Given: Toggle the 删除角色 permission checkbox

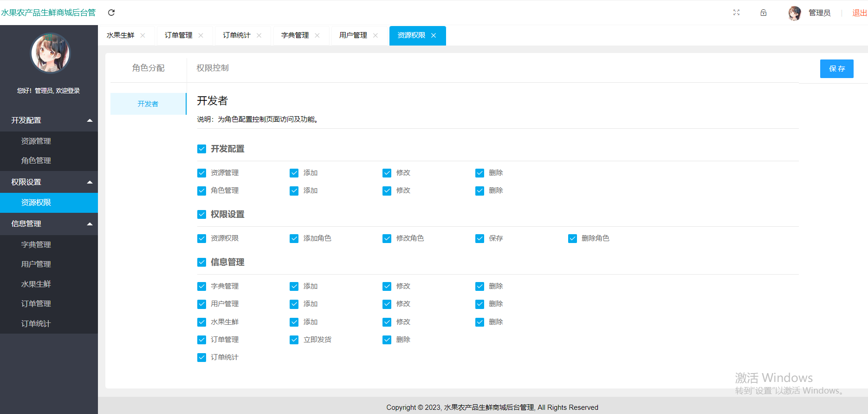Looking at the screenshot, I should (x=572, y=238).
